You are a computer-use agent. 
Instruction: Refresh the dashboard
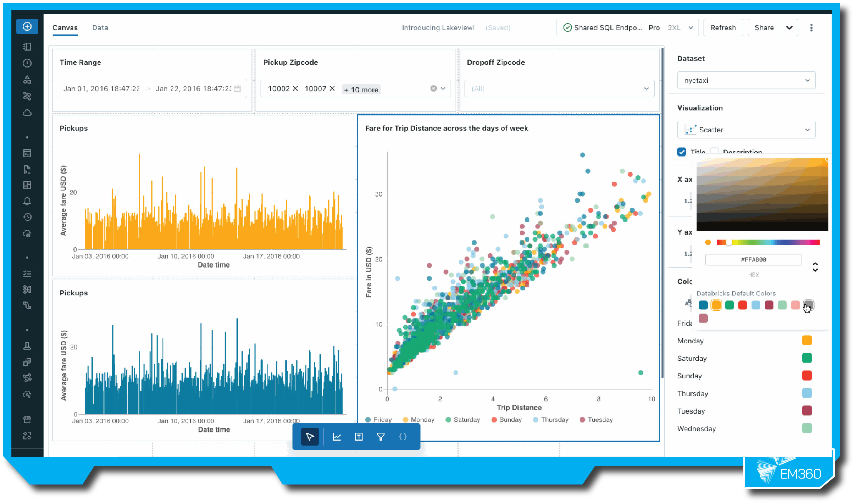coord(723,27)
